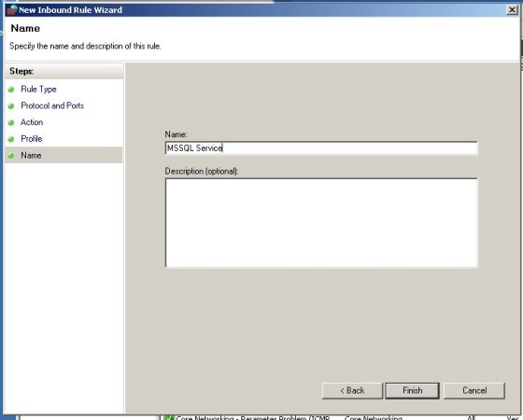Viewport: 523px width, 420px height.
Task: Jump to the Profile step
Action: [x=32, y=139]
